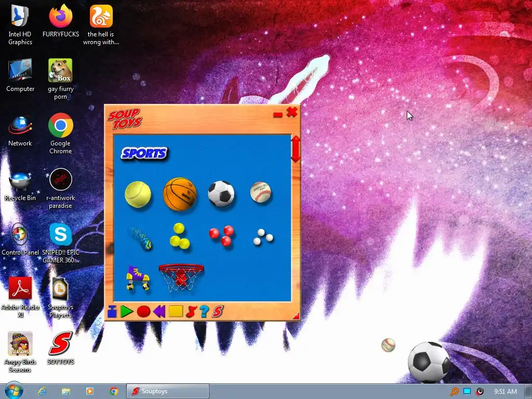Select the Angry Birds Seasons desktop icon

[20, 352]
